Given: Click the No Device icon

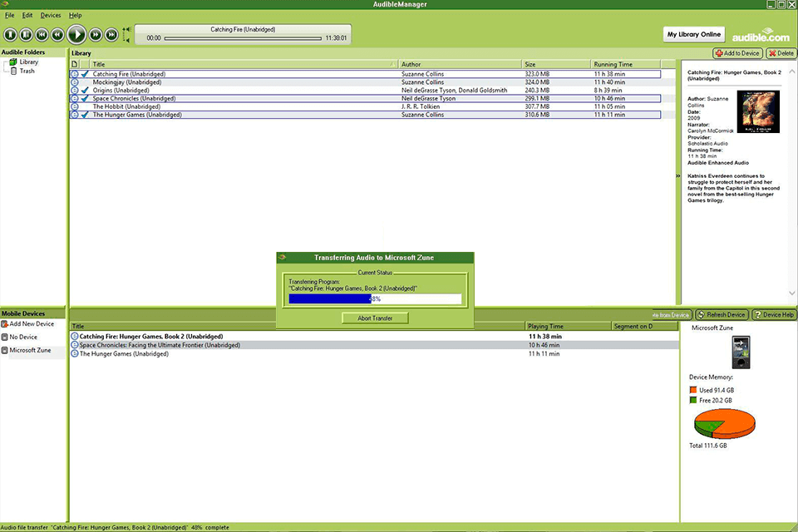Looking at the screenshot, I should click(5, 337).
